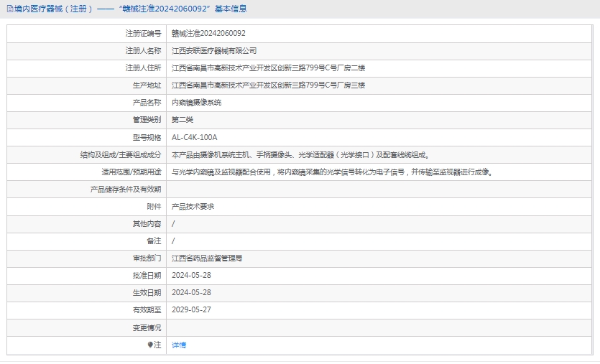
Task: Click the 适用范围/预期用途 description text
Action: point(331,172)
